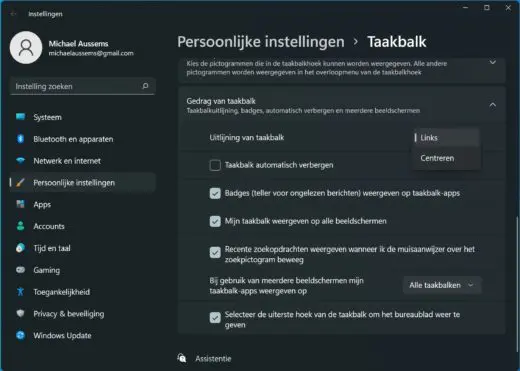
Task: Open the Alle taakbalken dropdown
Action: (x=442, y=285)
